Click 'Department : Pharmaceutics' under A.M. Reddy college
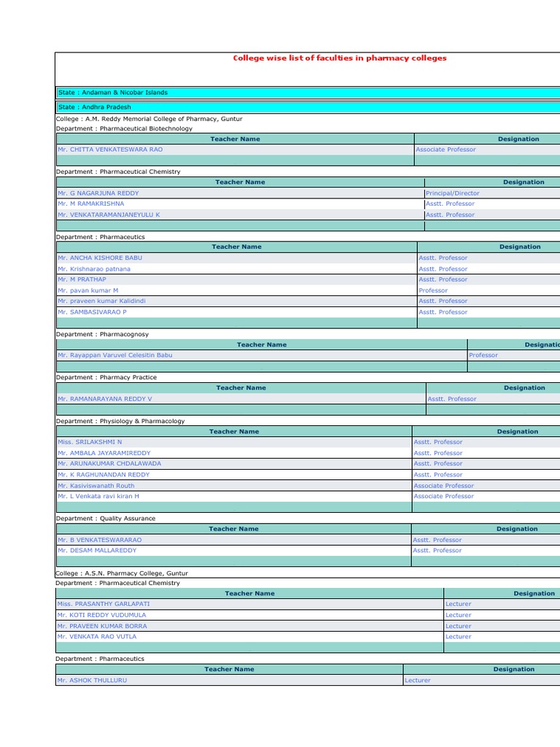The height and width of the screenshot is (747, 560). tap(101, 237)
